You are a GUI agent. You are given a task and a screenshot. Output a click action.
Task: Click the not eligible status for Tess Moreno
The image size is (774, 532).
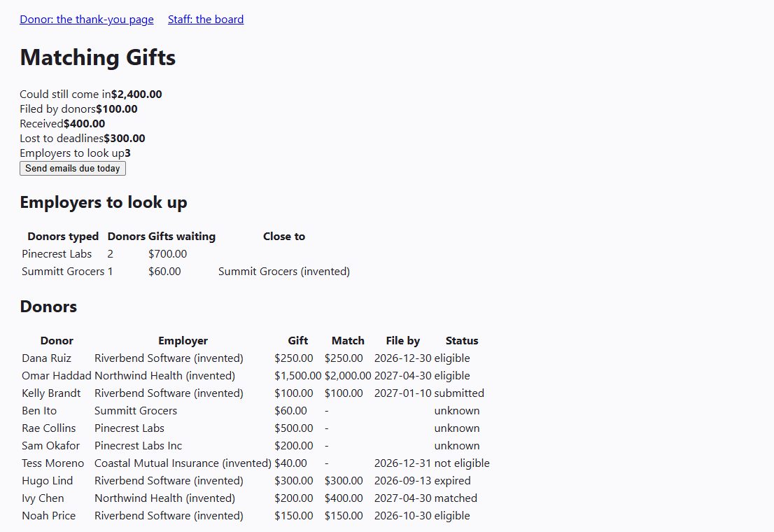(x=462, y=463)
